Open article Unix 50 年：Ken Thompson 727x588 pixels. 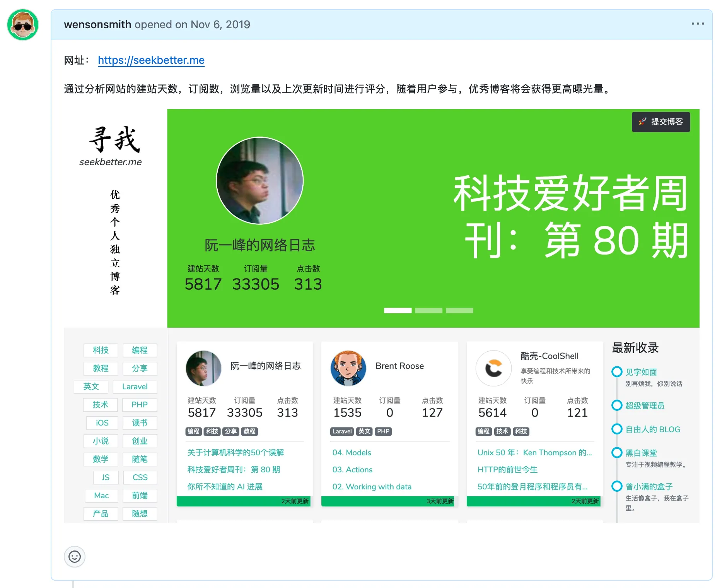[534, 453]
